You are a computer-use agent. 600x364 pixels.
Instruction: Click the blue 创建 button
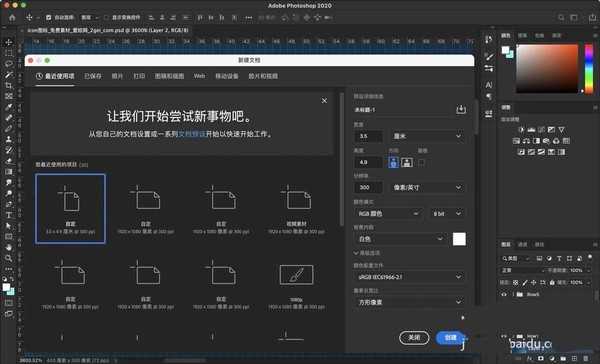(451, 338)
